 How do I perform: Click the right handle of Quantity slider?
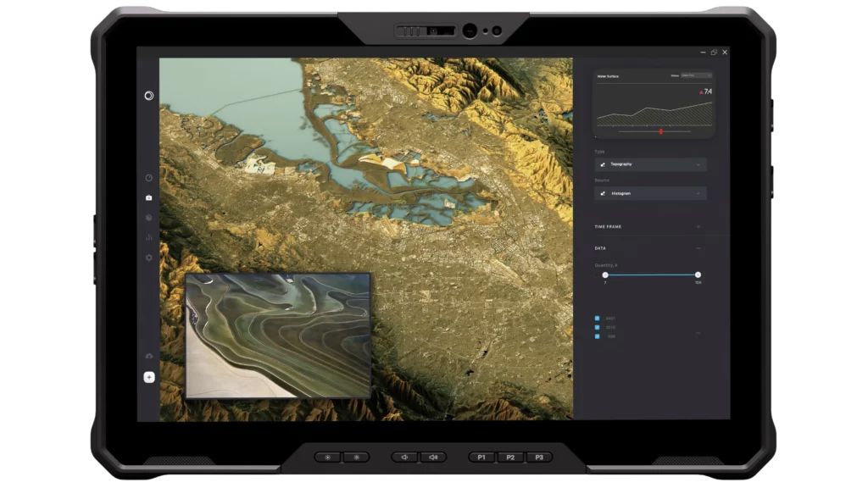coord(698,274)
